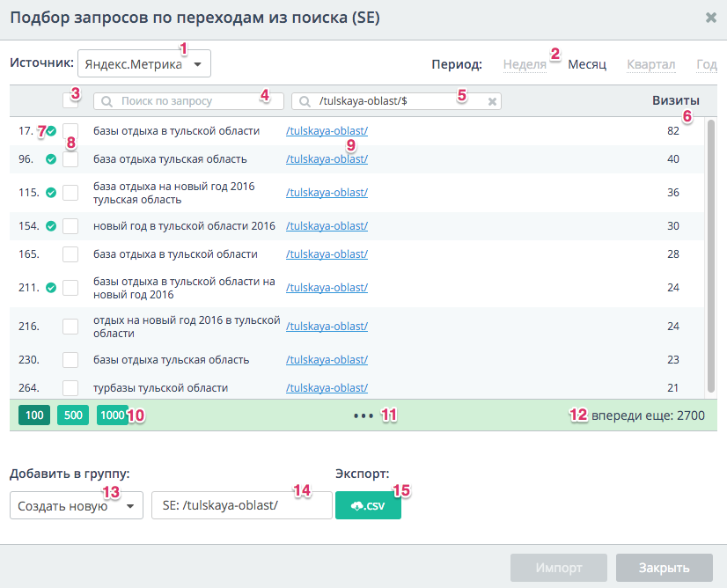The height and width of the screenshot is (588, 727).
Task: Click the magnifier icon in the query search field
Action: 107,101
